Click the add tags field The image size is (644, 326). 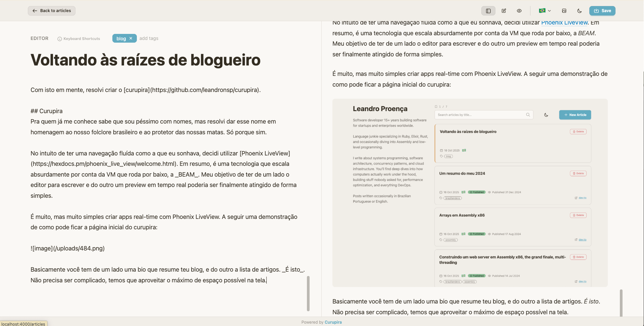[x=149, y=38]
